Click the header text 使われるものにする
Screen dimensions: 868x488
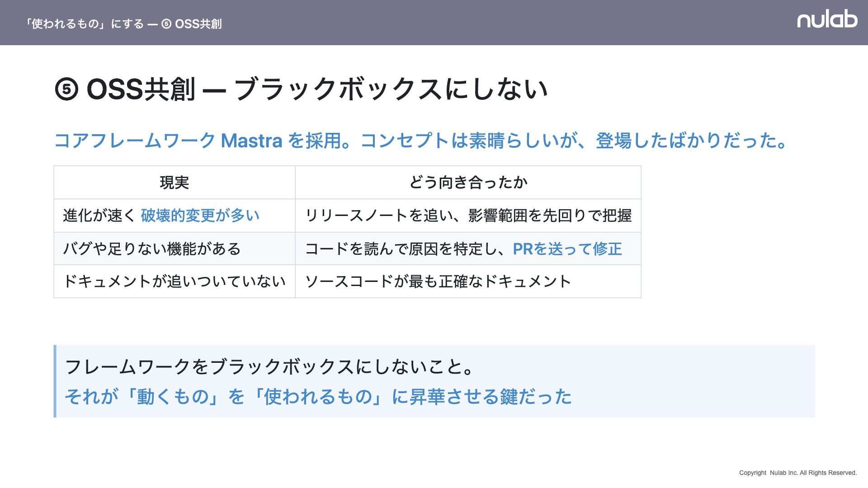pyautogui.click(x=84, y=24)
